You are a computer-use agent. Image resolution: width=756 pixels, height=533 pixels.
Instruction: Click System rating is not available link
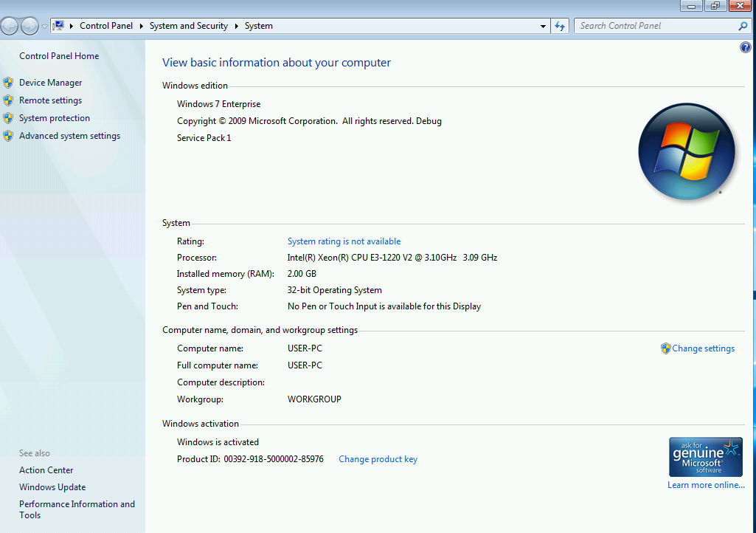344,241
